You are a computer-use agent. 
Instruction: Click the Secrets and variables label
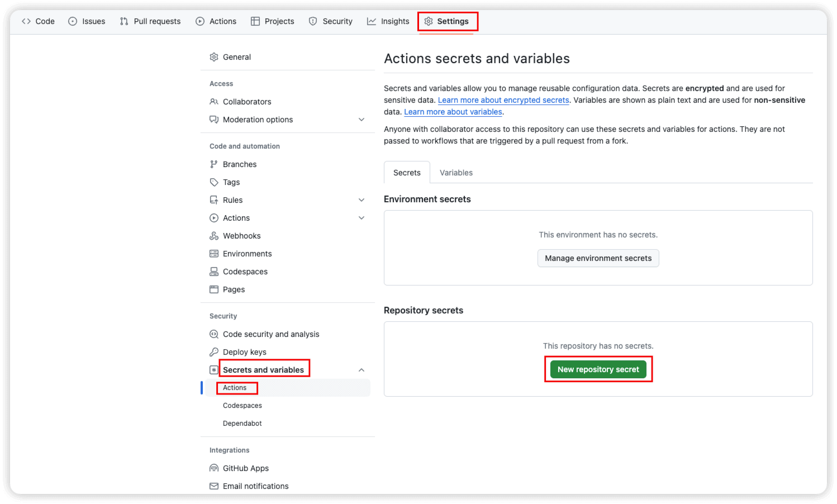point(263,370)
